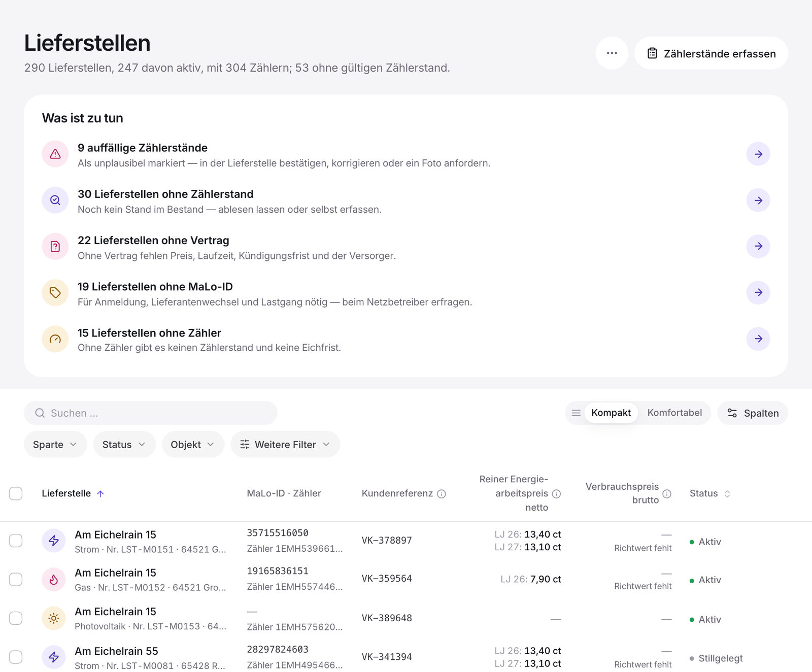The height and width of the screenshot is (672, 812).
Task: Open the Spalten column settings
Action: (753, 413)
